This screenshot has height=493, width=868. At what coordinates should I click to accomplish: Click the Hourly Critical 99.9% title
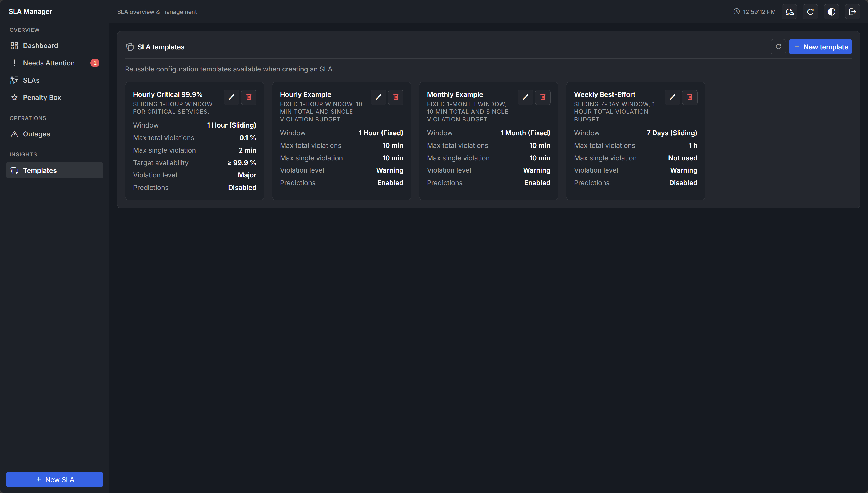point(168,94)
